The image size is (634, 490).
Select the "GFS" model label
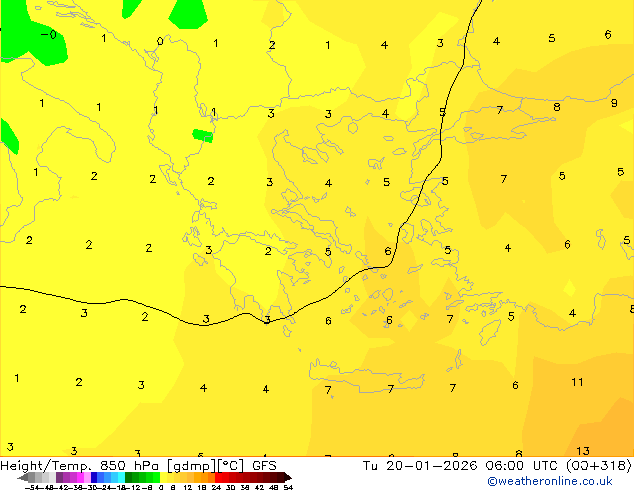264,466
